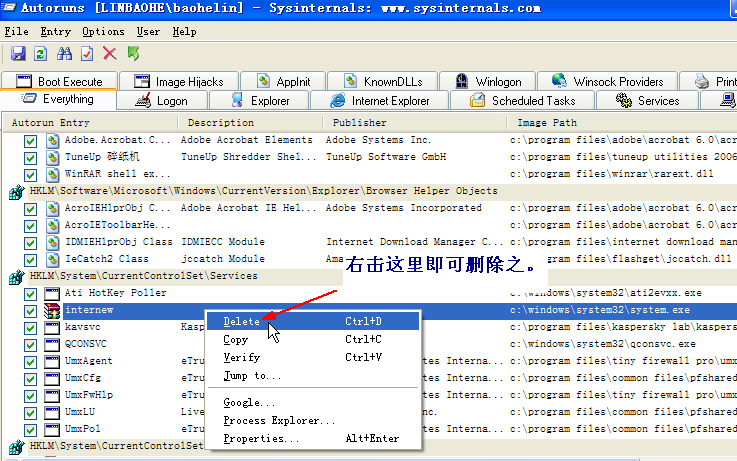Uncheck the UmxFwHlp service checkbox
737x461 pixels.
tap(31, 396)
